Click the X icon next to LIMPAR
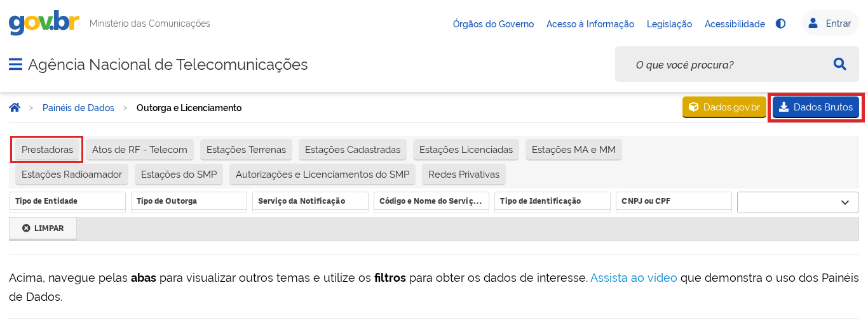The image size is (868, 330). [26, 228]
